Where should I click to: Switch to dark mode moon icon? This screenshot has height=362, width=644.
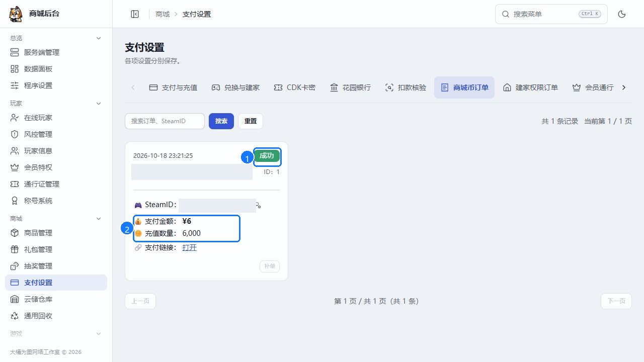click(x=622, y=14)
